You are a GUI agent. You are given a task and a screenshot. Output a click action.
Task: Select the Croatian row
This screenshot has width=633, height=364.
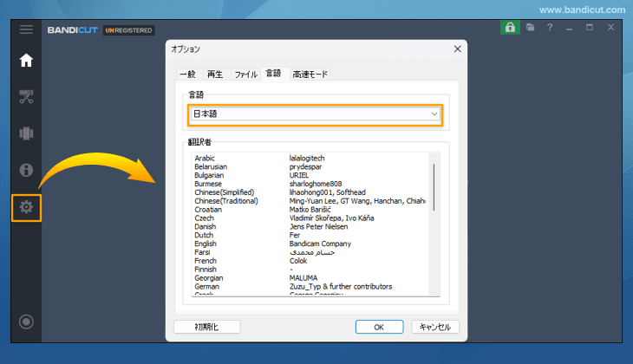point(310,210)
